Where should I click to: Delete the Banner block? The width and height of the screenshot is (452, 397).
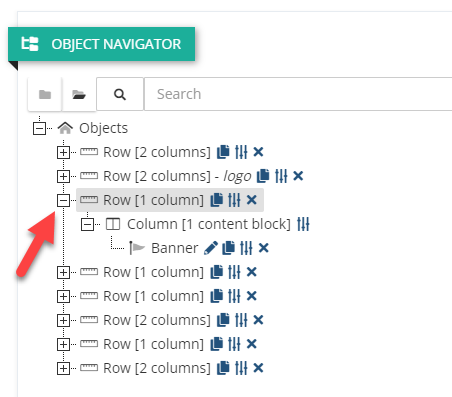tap(264, 248)
